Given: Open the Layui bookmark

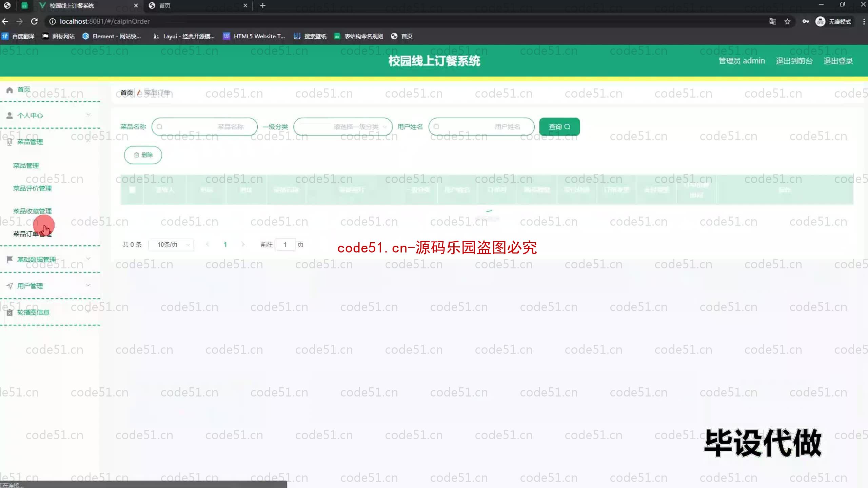Looking at the screenshot, I should coord(184,36).
